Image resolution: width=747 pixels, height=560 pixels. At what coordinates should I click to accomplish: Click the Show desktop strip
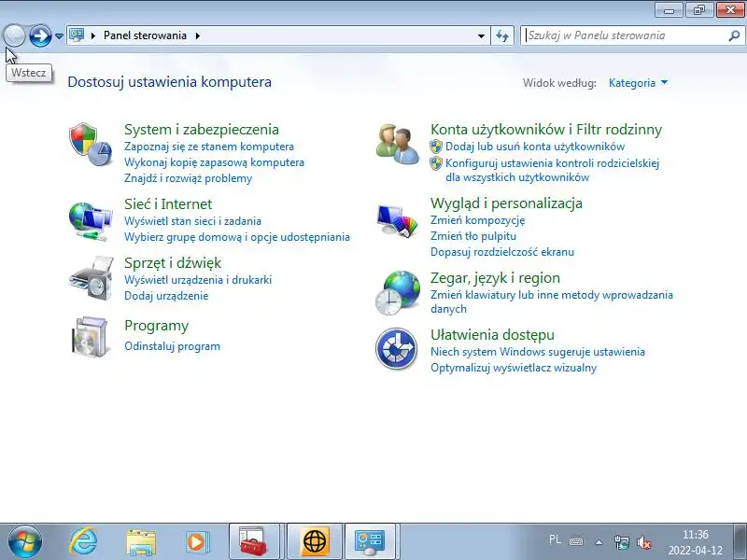click(740, 541)
